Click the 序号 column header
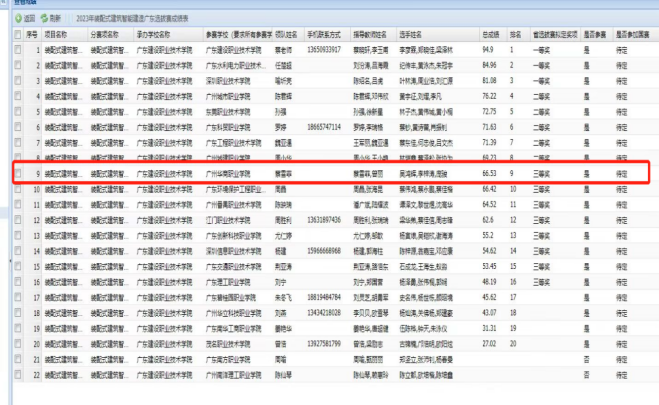The height and width of the screenshot is (405, 659). tap(32, 34)
